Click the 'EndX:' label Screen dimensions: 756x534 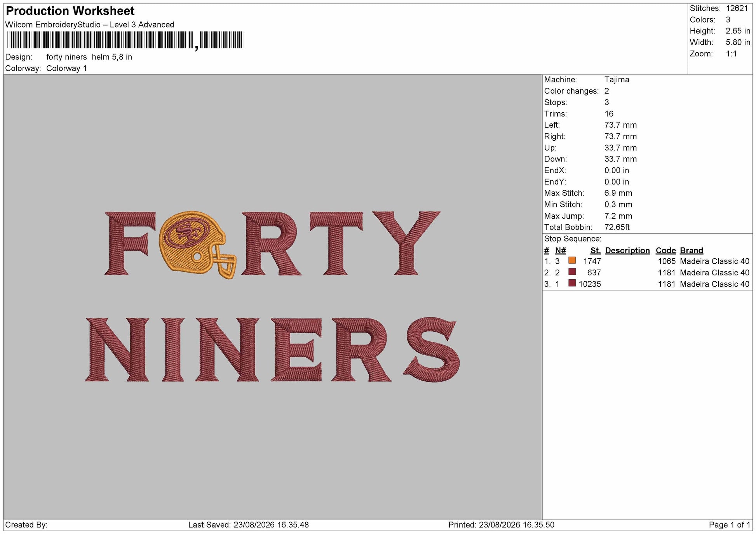point(555,170)
